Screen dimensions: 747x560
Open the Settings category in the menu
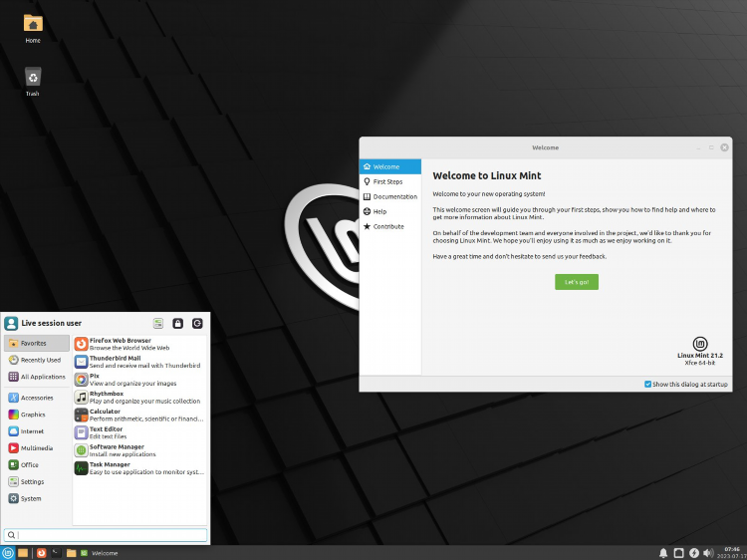tap(37, 482)
